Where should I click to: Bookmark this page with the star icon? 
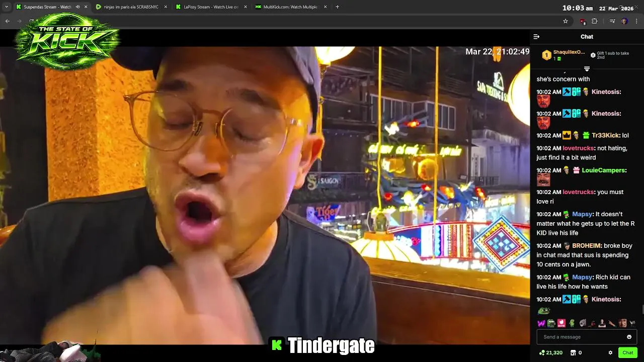[x=566, y=21]
